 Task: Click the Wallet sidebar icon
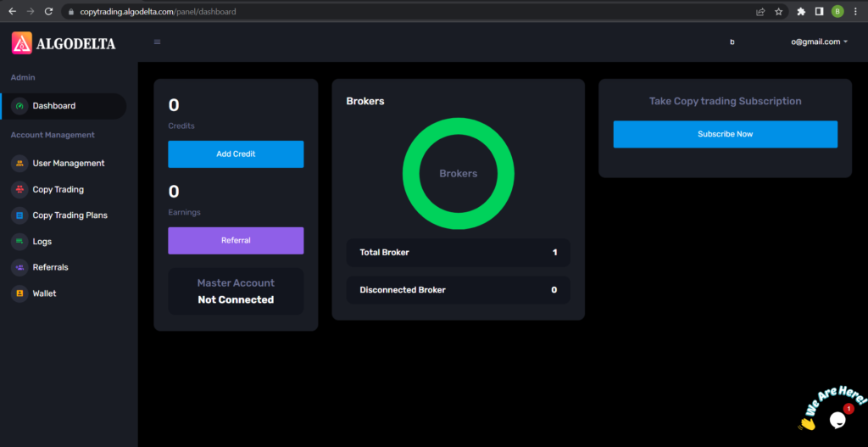coord(19,293)
